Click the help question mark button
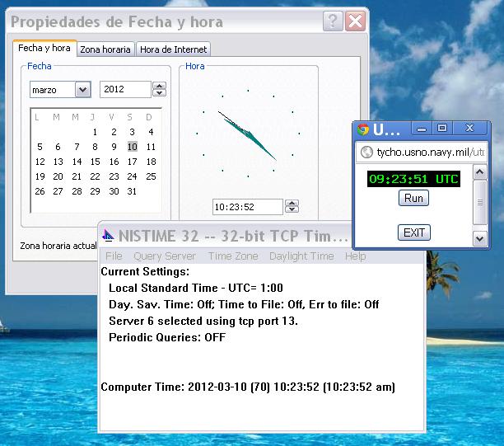Screen dimensions: 504x446 click(x=332, y=21)
